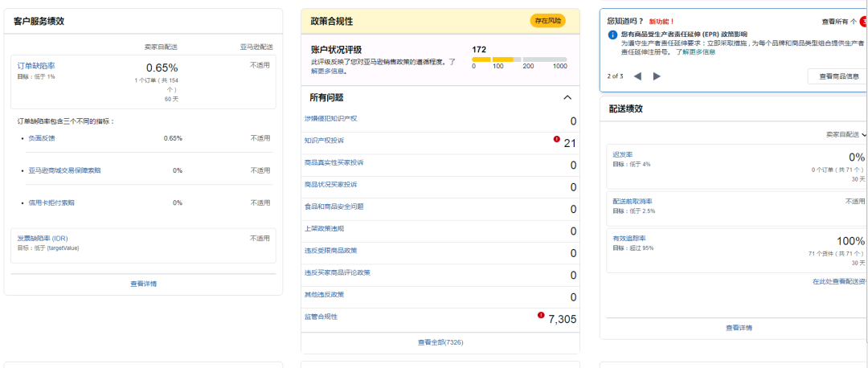Show the previous tip with left arrow
The height and width of the screenshot is (368, 868).
point(637,76)
